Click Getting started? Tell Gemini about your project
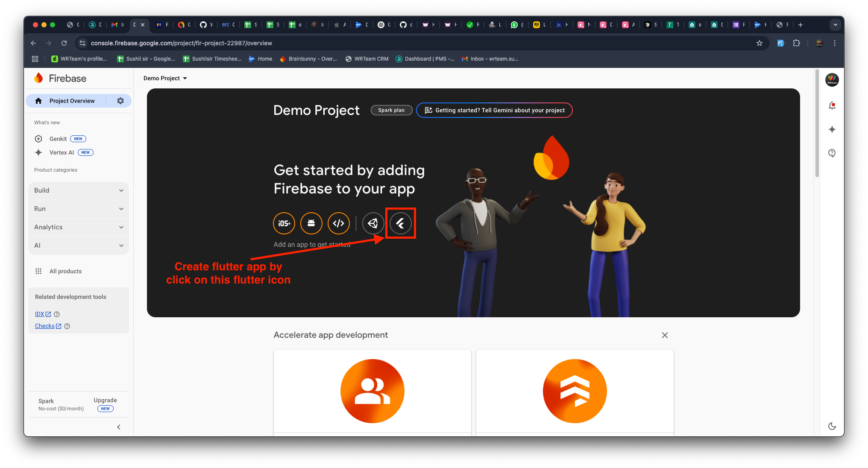This screenshot has width=868, height=468. (x=494, y=110)
